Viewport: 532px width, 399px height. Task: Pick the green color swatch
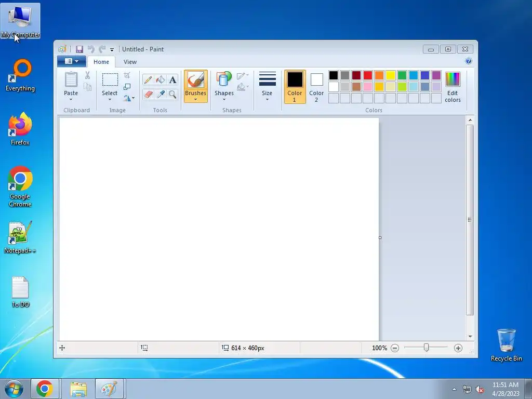click(x=402, y=75)
